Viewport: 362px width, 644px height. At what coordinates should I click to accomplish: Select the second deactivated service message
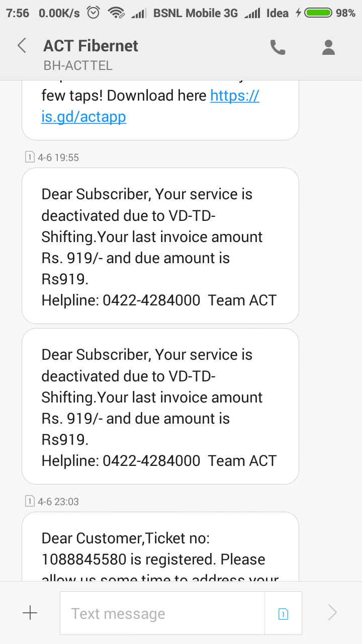click(x=160, y=407)
